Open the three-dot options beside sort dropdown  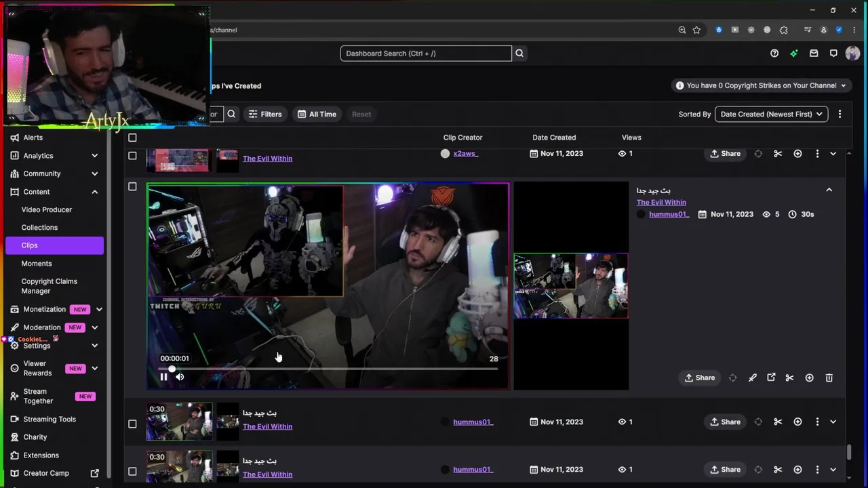(x=840, y=114)
